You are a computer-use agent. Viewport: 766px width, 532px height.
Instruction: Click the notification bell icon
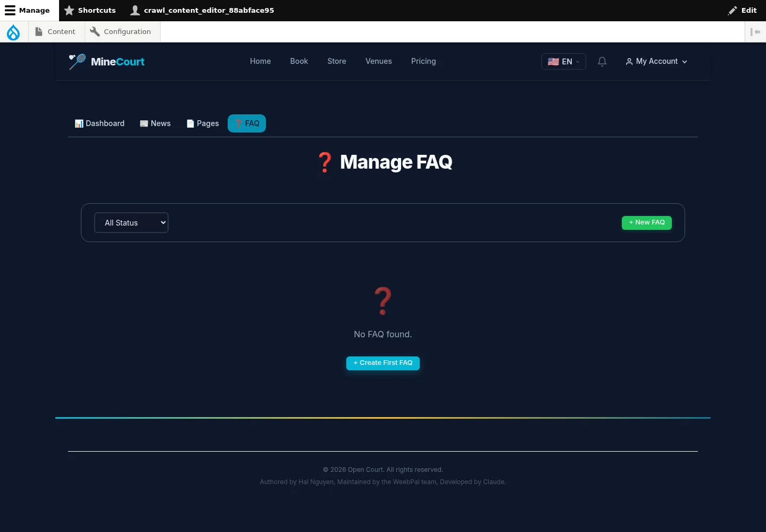[602, 62]
